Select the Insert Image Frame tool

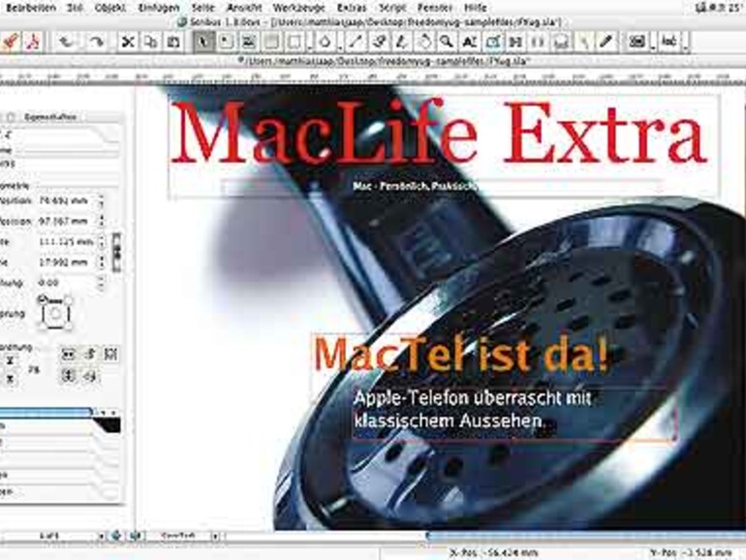pos(248,42)
